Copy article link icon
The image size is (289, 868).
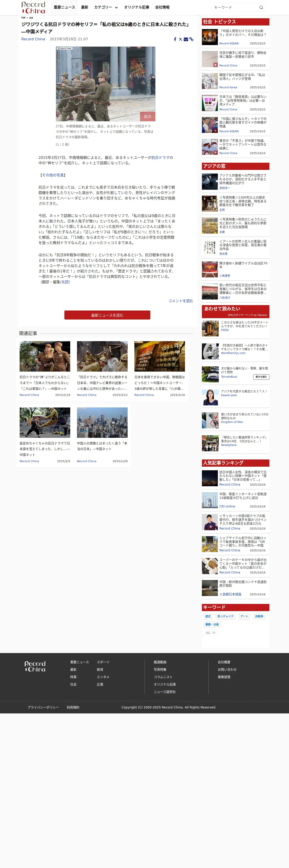coord(191,39)
